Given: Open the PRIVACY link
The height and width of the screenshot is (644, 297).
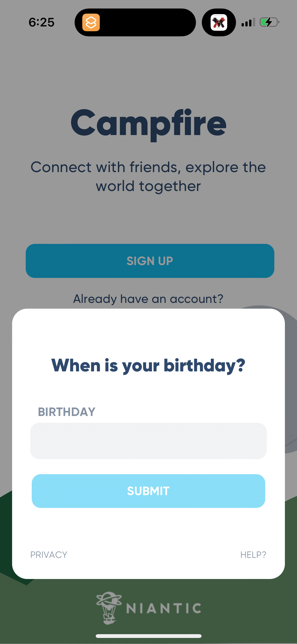Looking at the screenshot, I should [x=49, y=555].
